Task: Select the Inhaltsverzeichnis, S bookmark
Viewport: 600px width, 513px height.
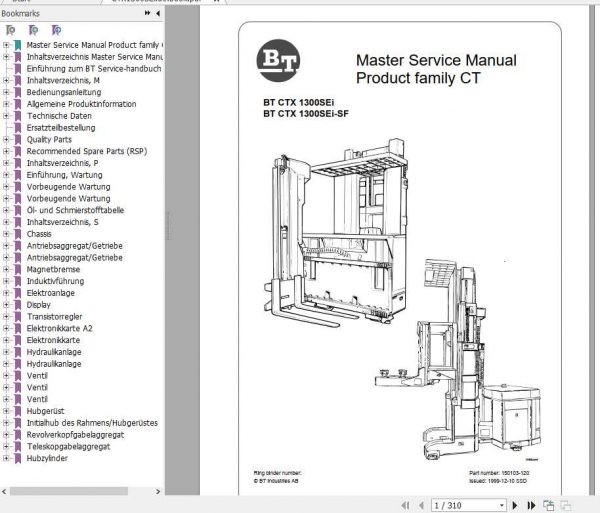Action: point(62,222)
